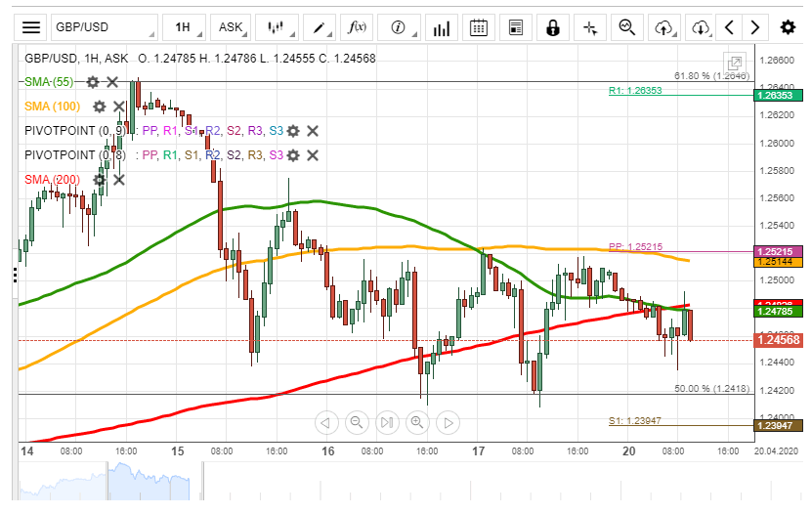Remove the SMA (100) indicator
This screenshot has width=812, height=514.
click(119, 107)
